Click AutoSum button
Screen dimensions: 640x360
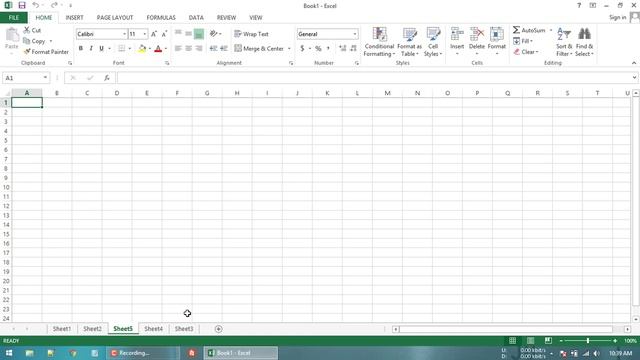[529, 30]
